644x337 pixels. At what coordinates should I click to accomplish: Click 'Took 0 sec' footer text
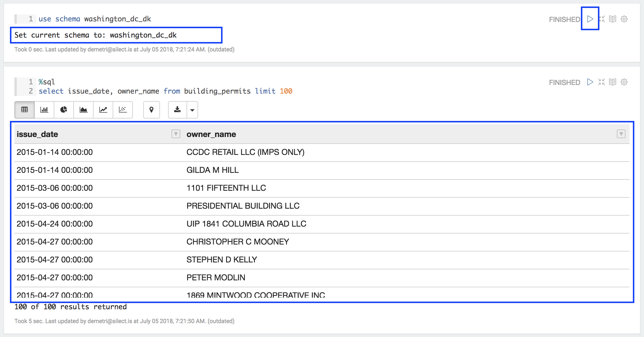(124, 49)
